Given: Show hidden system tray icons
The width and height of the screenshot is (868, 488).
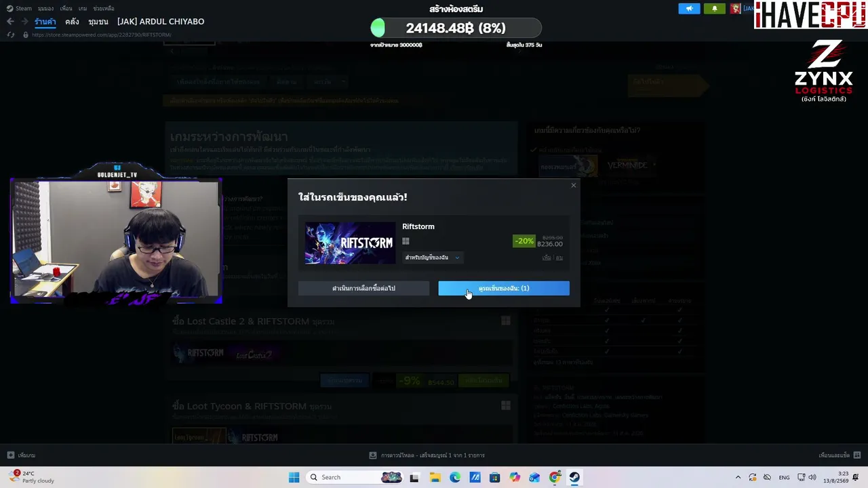Looking at the screenshot, I should point(738,477).
